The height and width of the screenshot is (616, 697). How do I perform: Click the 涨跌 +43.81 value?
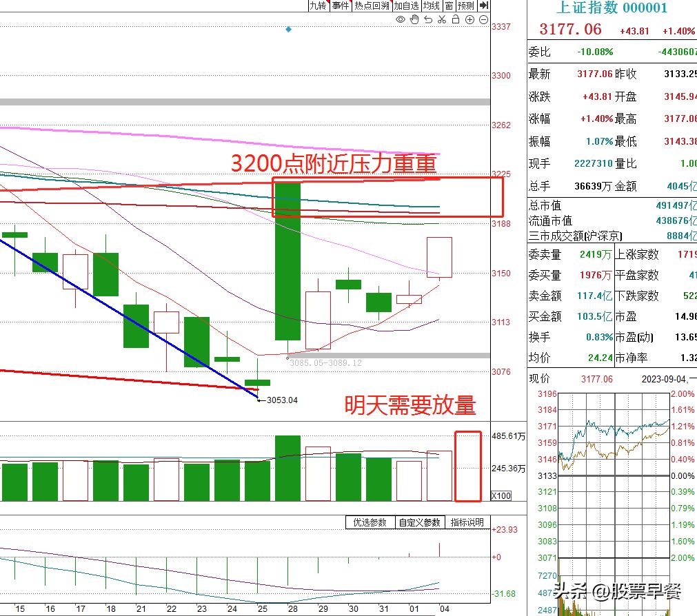coord(598,96)
